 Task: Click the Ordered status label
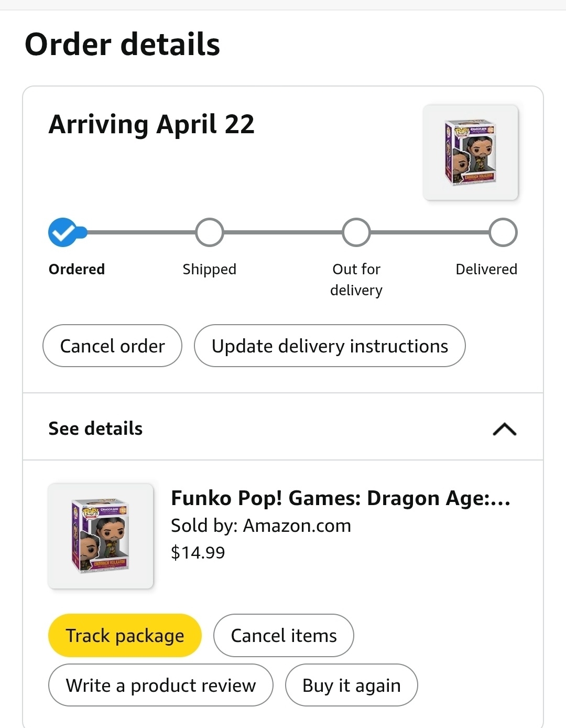tap(77, 269)
